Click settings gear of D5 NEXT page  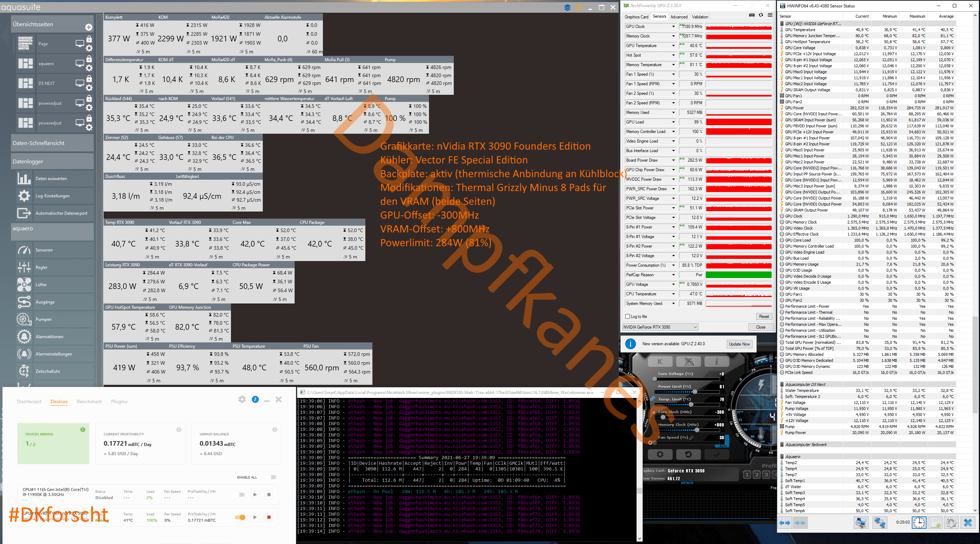coord(89,88)
